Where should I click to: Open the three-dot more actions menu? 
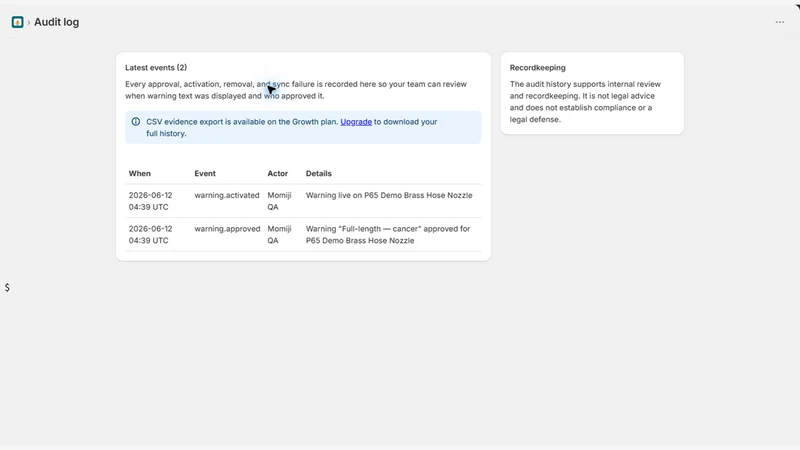[780, 22]
